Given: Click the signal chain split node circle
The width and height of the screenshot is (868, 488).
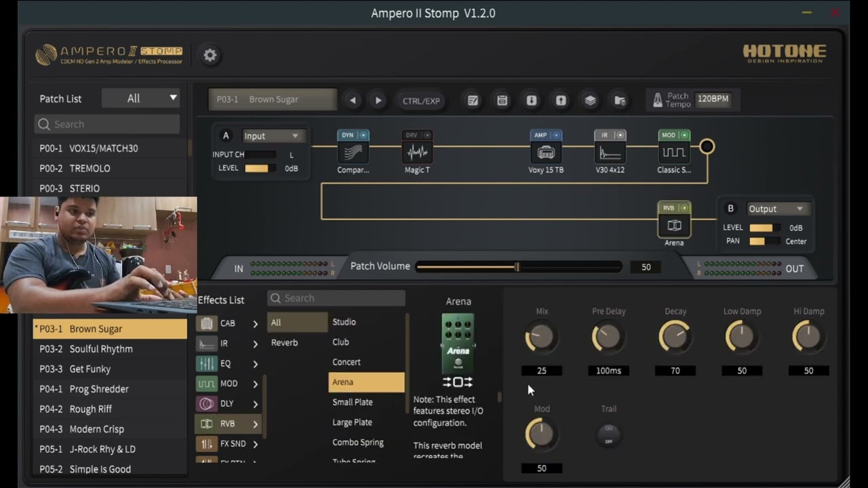Looking at the screenshot, I should point(707,146).
